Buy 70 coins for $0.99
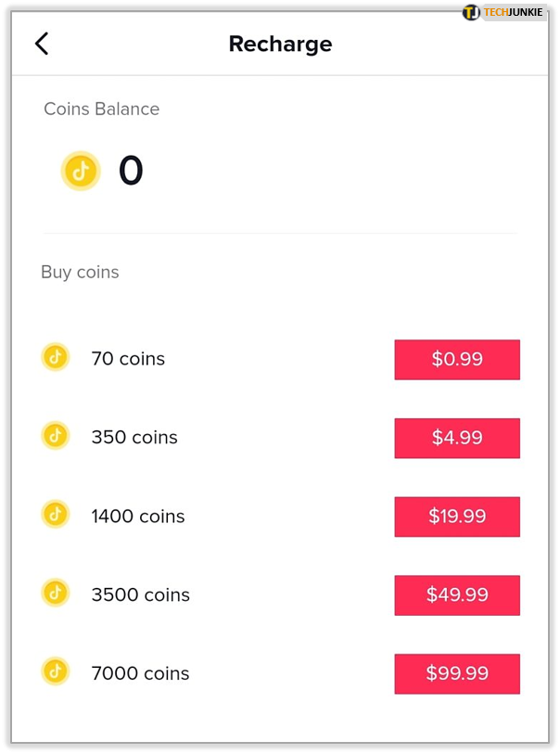 (457, 359)
